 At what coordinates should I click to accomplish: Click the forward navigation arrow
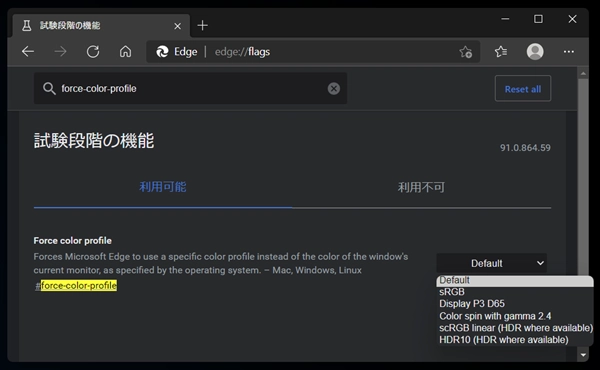(x=60, y=51)
